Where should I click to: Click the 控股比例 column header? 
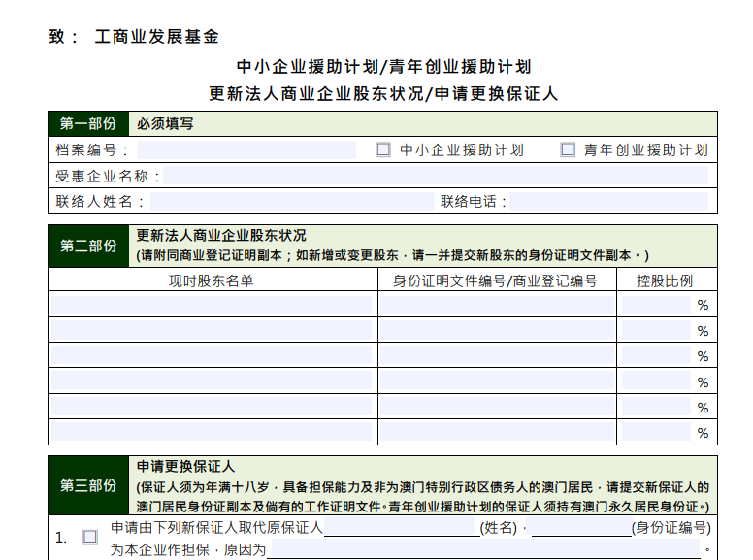[x=665, y=280]
